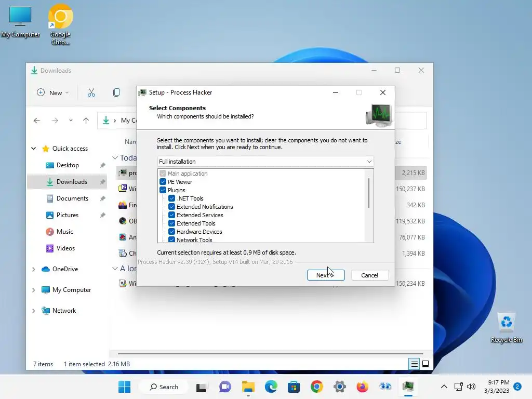Cancel the Process Hacker setup

(369, 275)
